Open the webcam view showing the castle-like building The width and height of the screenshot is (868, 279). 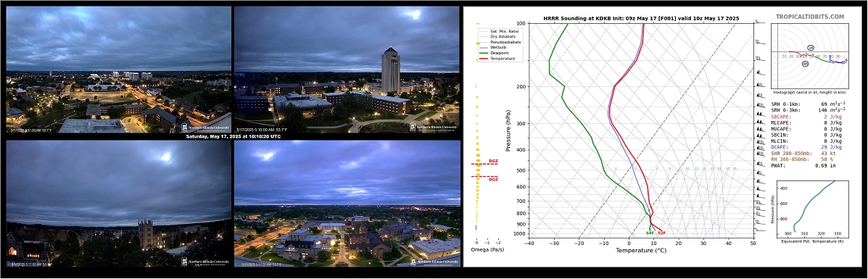coord(118,204)
